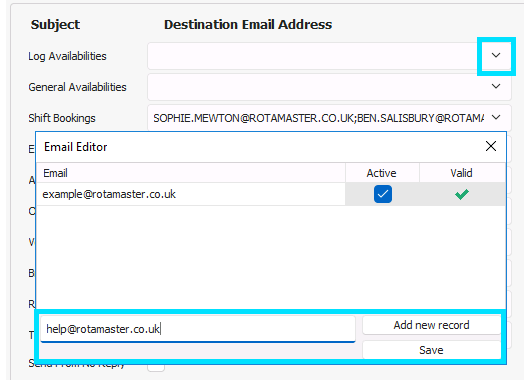The width and height of the screenshot is (524, 380).
Task: Click the Email Editor title text
Action: click(x=76, y=147)
